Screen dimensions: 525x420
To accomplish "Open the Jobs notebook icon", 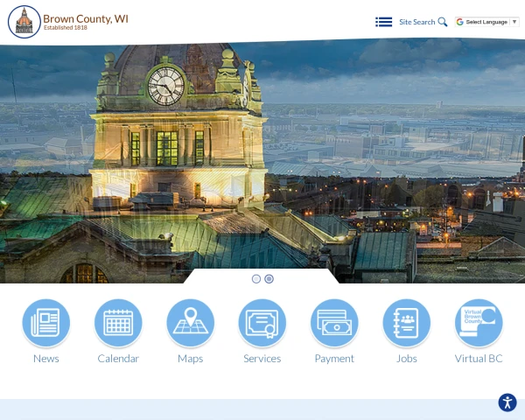I will click(407, 323).
